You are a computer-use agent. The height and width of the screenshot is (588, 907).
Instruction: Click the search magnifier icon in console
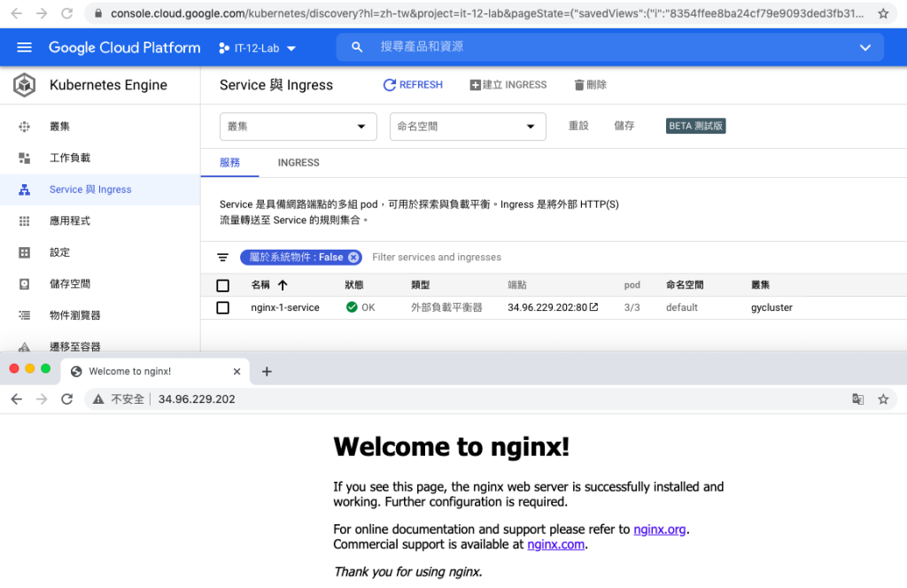pyautogui.click(x=357, y=48)
